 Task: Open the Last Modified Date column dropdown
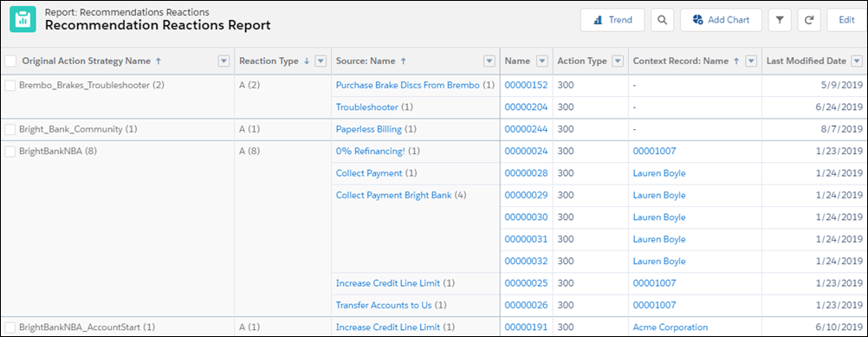857,62
